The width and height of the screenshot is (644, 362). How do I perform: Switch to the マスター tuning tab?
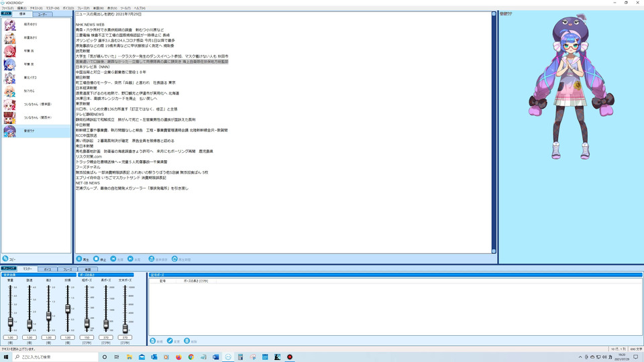[x=28, y=269]
